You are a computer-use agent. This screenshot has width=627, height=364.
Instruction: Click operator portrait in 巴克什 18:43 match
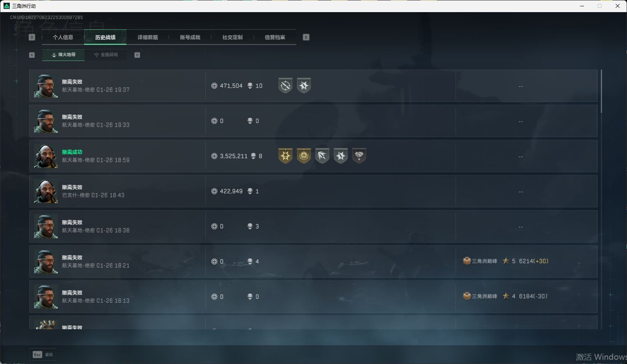pyautogui.click(x=46, y=191)
